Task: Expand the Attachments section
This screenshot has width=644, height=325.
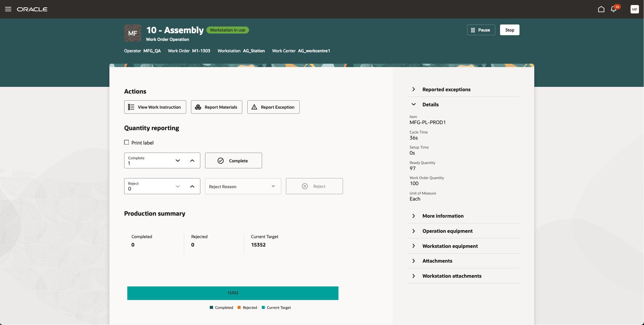Action: (463, 261)
